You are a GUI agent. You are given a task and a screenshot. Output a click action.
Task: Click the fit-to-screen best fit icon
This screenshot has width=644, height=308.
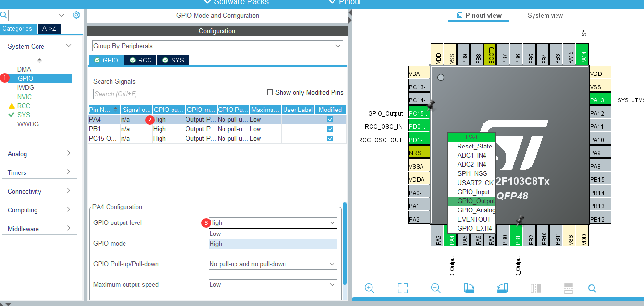[x=403, y=288]
